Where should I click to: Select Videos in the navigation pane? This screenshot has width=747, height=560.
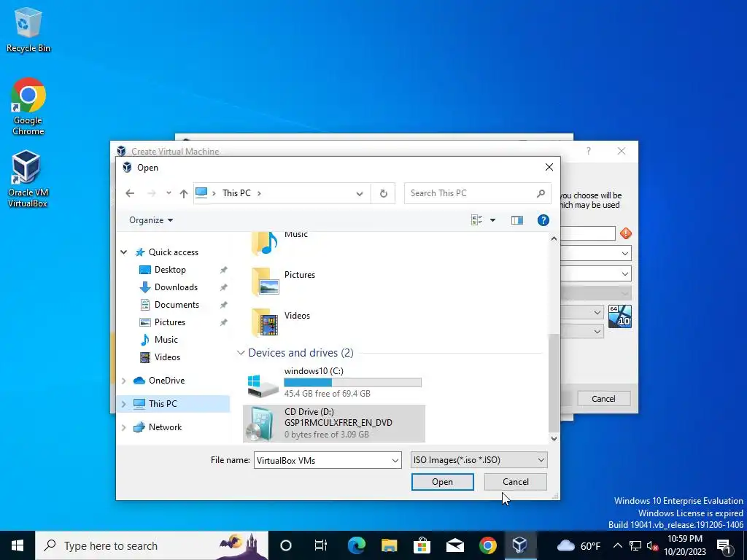[x=167, y=357]
